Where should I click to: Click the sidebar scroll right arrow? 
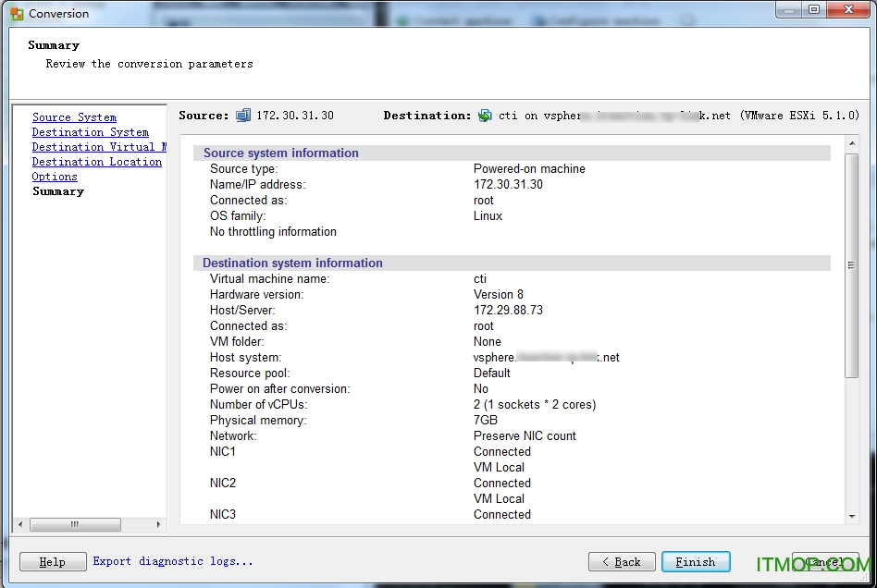[158, 524]
